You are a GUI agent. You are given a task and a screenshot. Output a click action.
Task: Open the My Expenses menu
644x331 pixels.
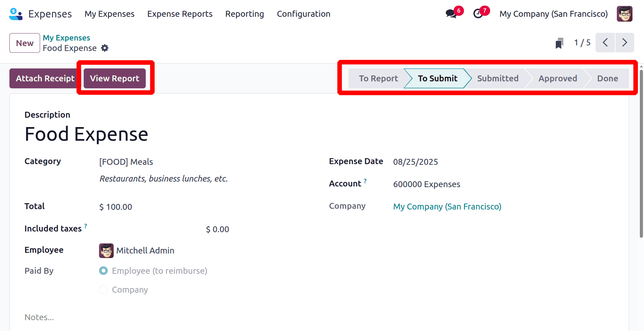coord(109,14)
